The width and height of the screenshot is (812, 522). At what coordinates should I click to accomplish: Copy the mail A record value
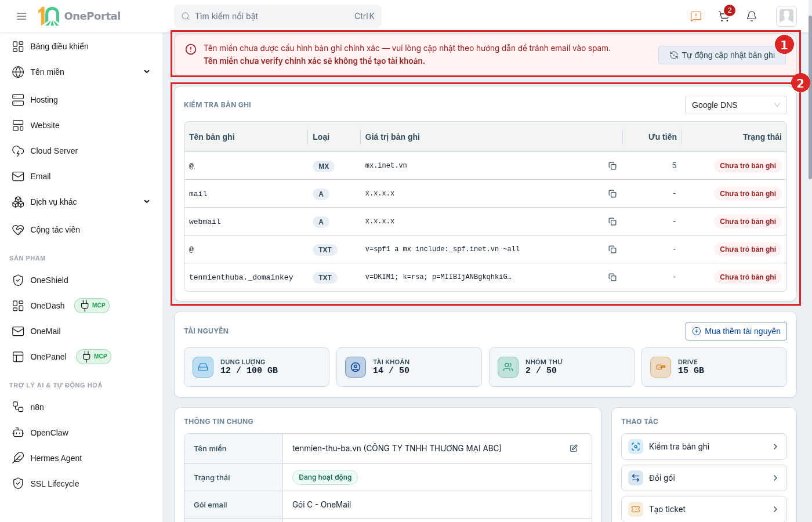coord(612,194)
